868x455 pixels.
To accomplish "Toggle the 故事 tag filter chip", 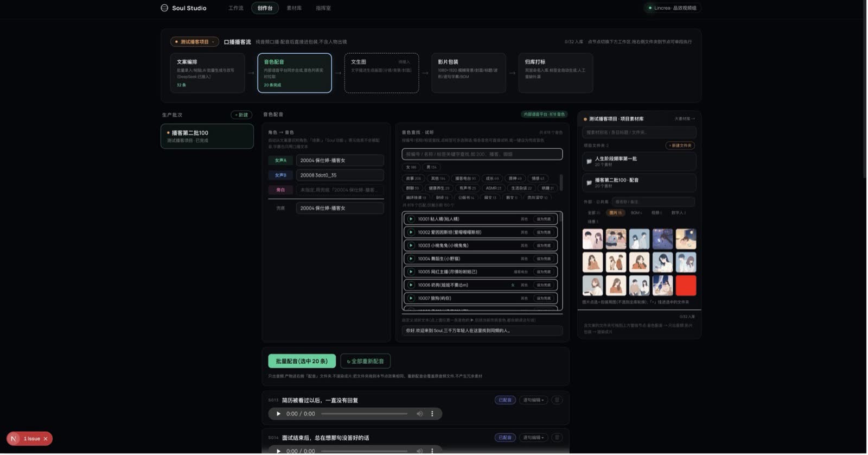I will 413,179.
